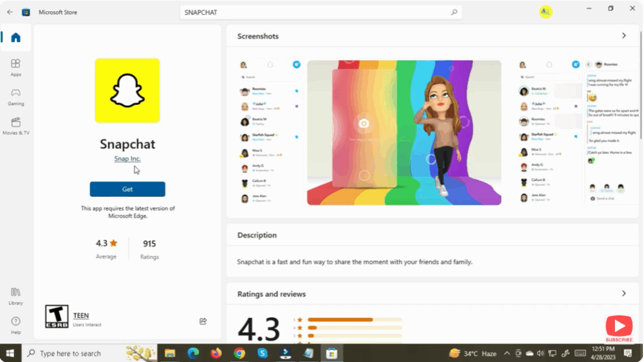644x362 pixels.
Task: Click the back arrow in Microsoft Store
Action: [x=9, y=12]
